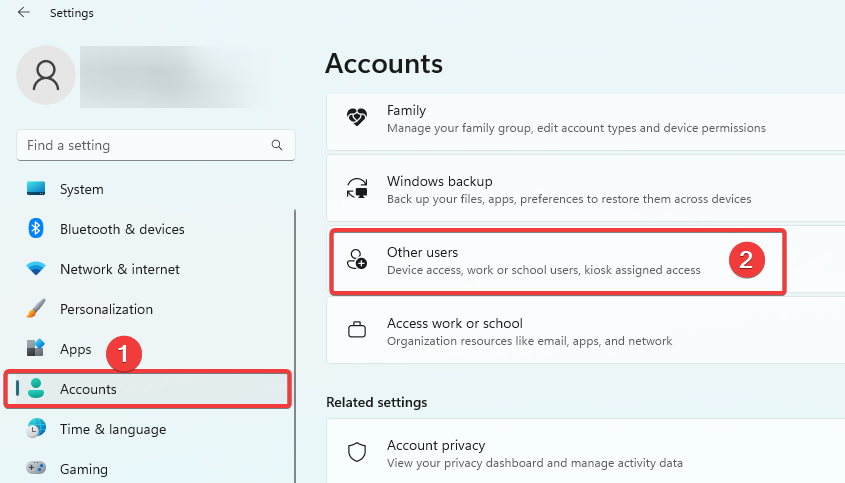
Task: Click the Access work briefcase icon
Action: point(357,329)
